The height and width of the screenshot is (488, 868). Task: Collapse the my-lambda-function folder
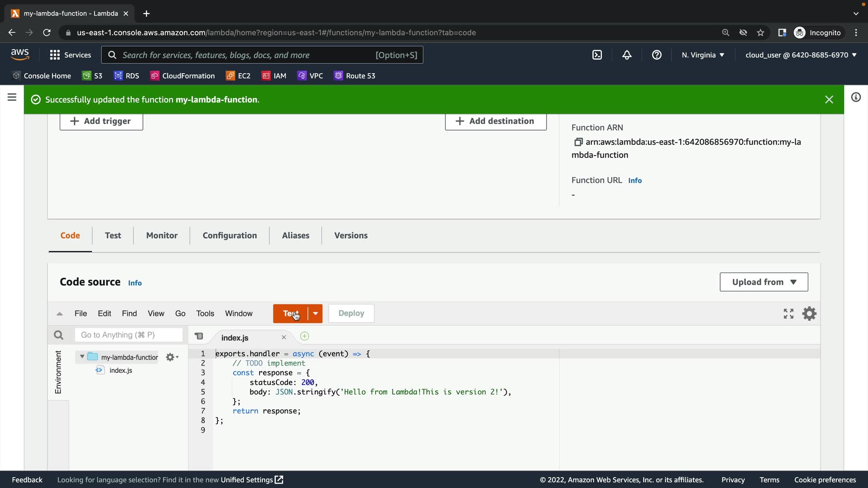pyautogui.click(x=82, y=357)
